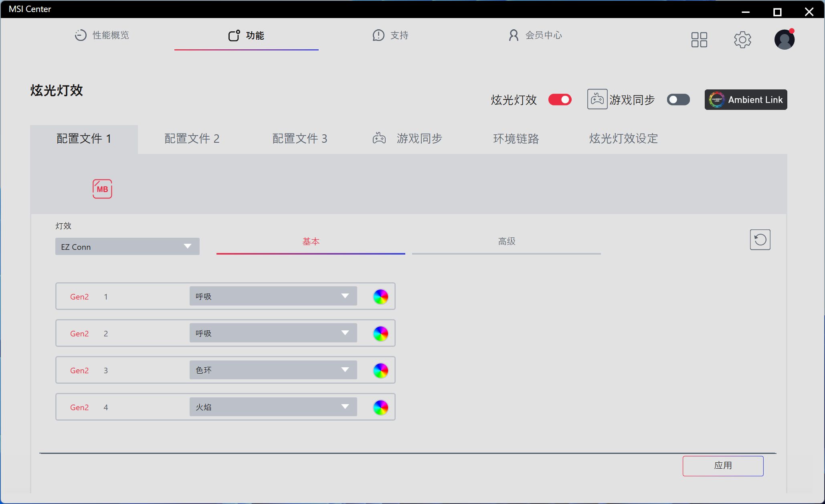Viewport: 825px width, 504px height.
Task: Click the user profile avatar
Action: click(x=784, y=40)
